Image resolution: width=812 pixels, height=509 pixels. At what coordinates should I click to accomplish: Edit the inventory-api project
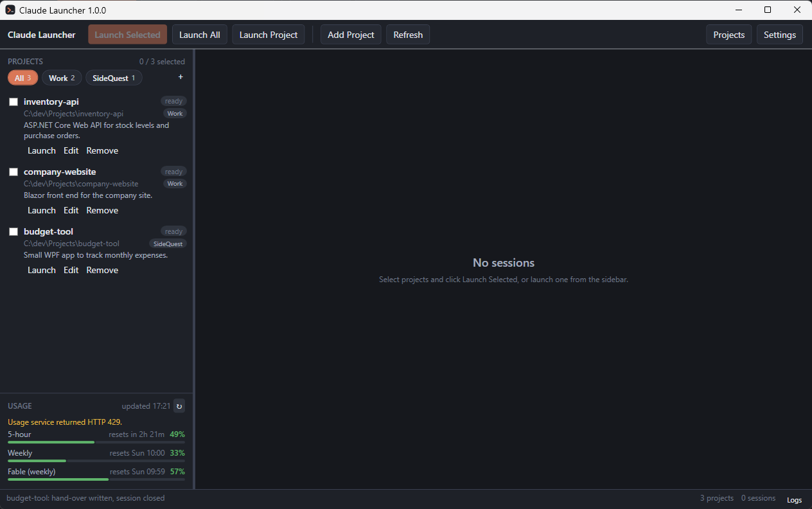pyautogui.click(x=71, y=150)
